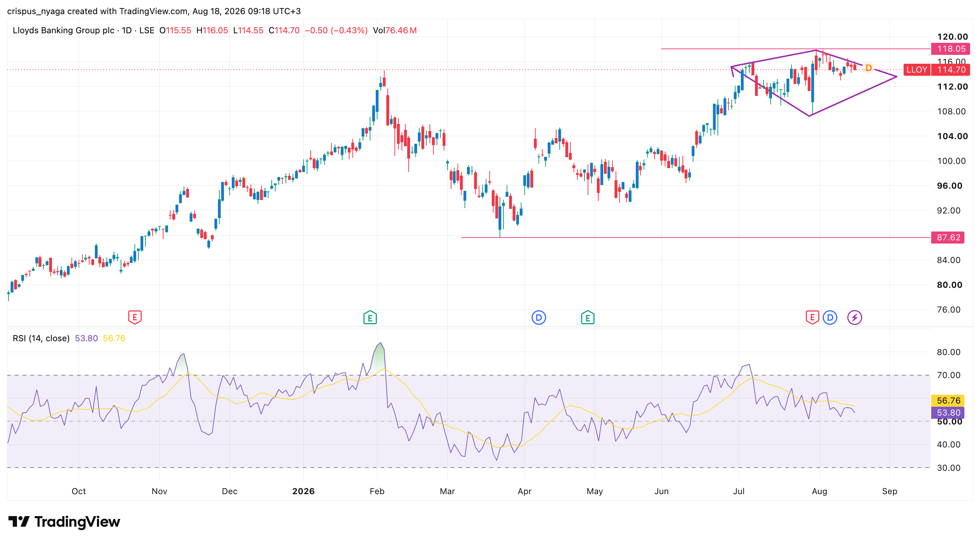Click the Jul label on time axis
The image size is (980, 543).
[x=739, y=491]
